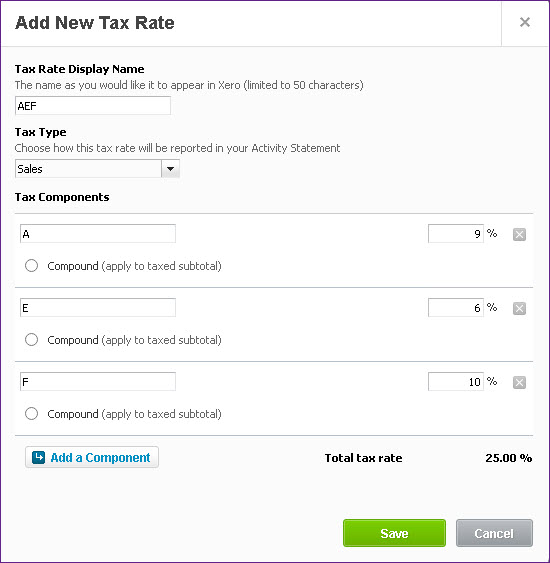Click the Sales tax type combo box
This screenshot has width=550, height=563.
pos(97,169)
